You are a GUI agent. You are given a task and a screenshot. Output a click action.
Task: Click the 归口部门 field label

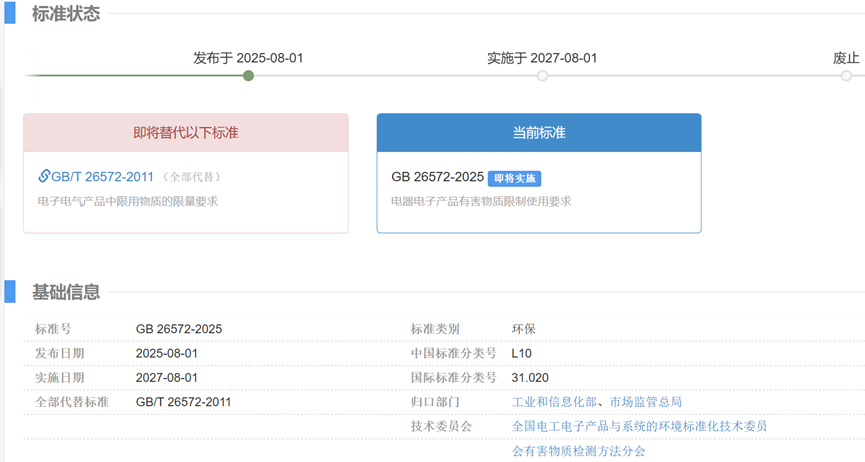coord(435,402)
